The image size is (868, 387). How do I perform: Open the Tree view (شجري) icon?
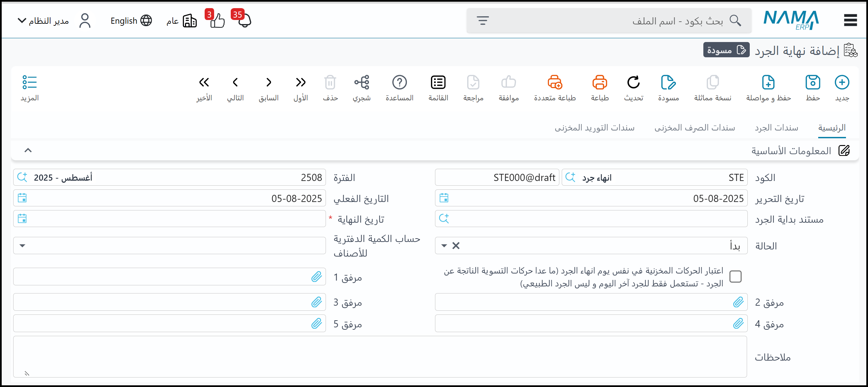[x=361, y=82]
